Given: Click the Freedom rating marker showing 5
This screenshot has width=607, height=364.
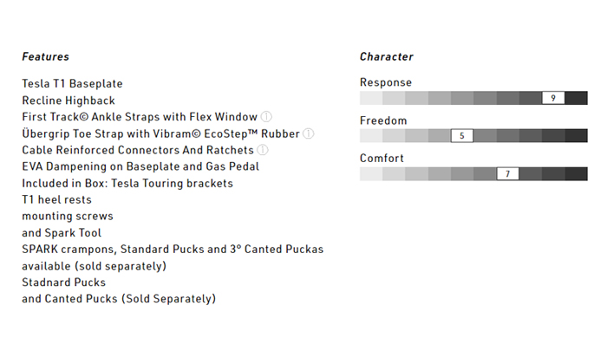Looking at the screenshot, I should [462, 136].
